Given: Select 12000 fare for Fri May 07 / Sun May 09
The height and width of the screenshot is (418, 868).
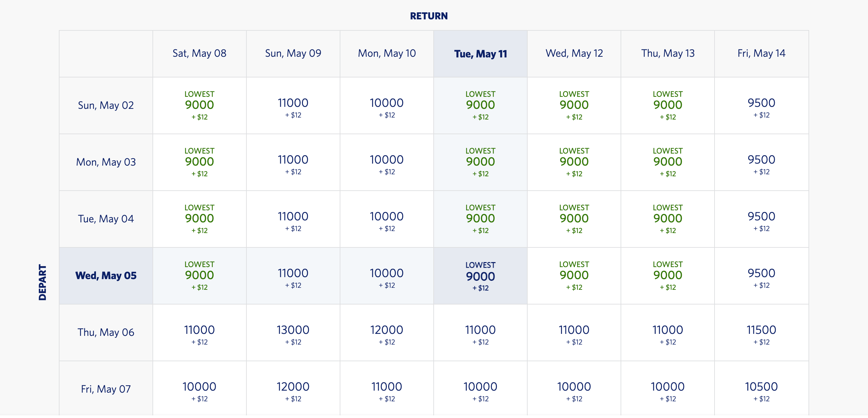Looking at the screenshot, I should pos(293,390).
